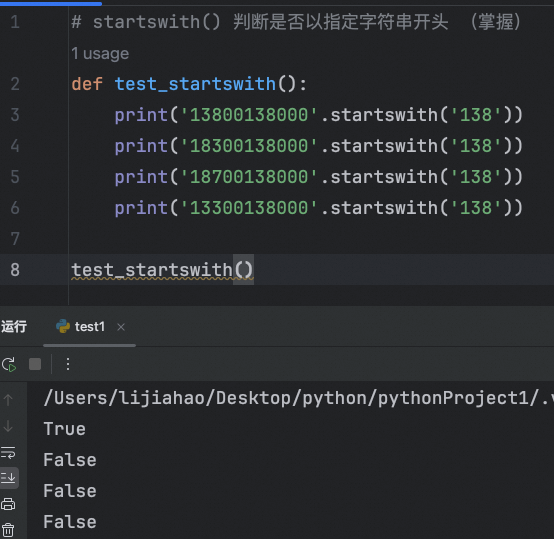Toggle scroll to end of output
554x539 pixels.
pyautogui.click(x=8, y=478)
